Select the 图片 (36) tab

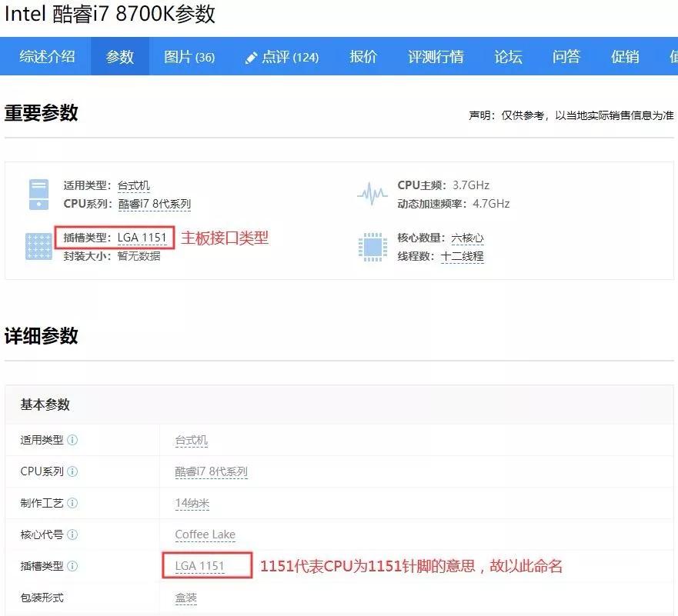pos(188,56)
